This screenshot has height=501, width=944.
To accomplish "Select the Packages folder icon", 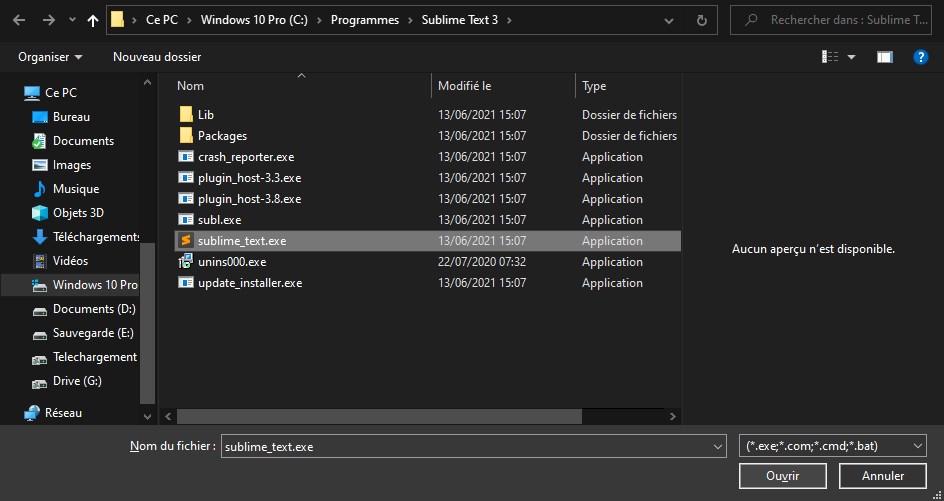I will click(x=186, y=135).
